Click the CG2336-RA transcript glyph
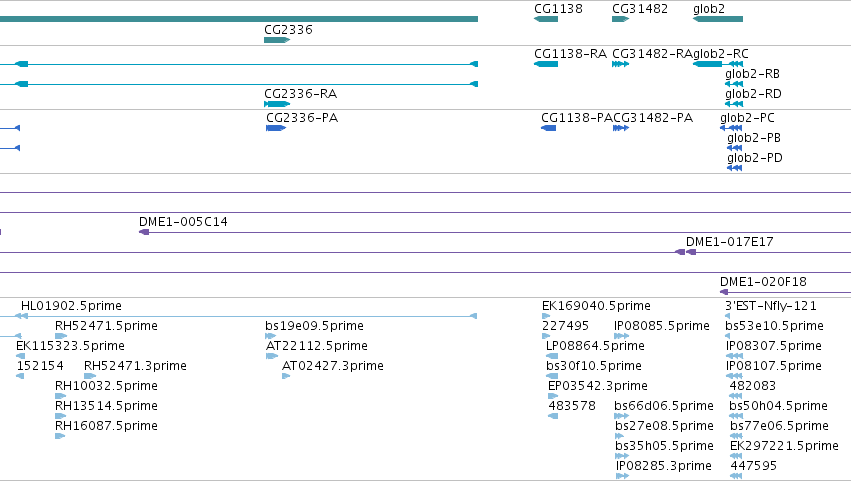Screen dimensions: 851x481 coord(277,104)
